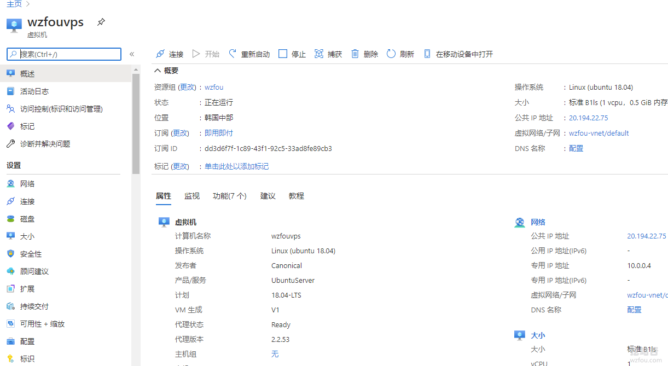The image size is (668, 366).
Task: Open the 即用即付 subscription link
Action: [x=219, y=133]
